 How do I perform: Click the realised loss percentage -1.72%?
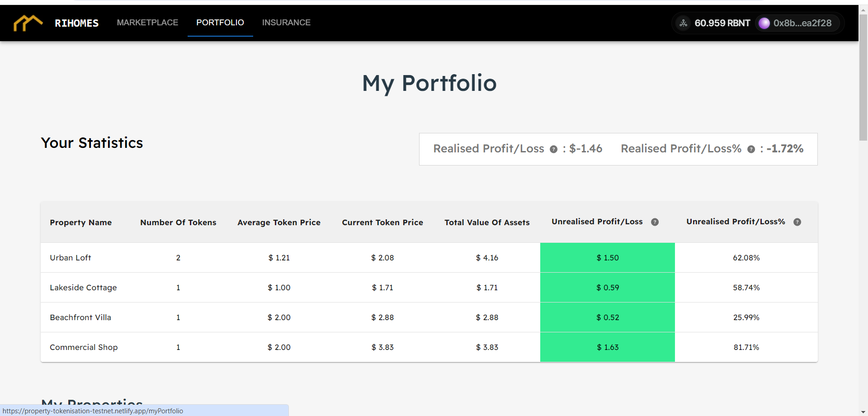tap(785, 149)
